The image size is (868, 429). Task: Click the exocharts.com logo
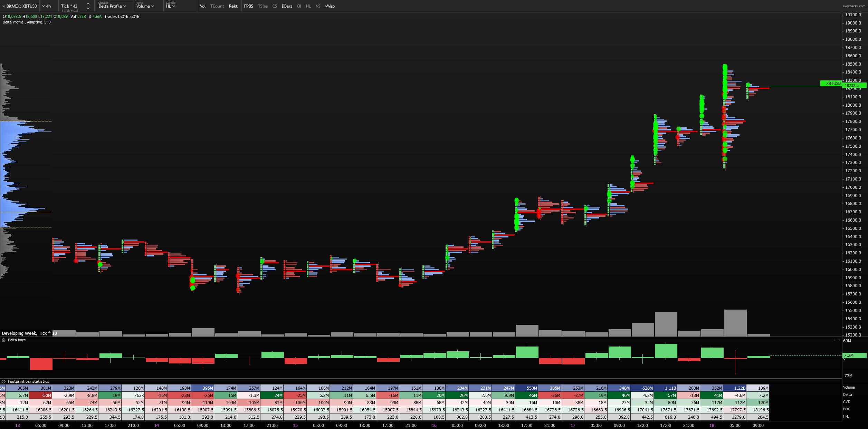pyautogui.click(x=855, y=6)
